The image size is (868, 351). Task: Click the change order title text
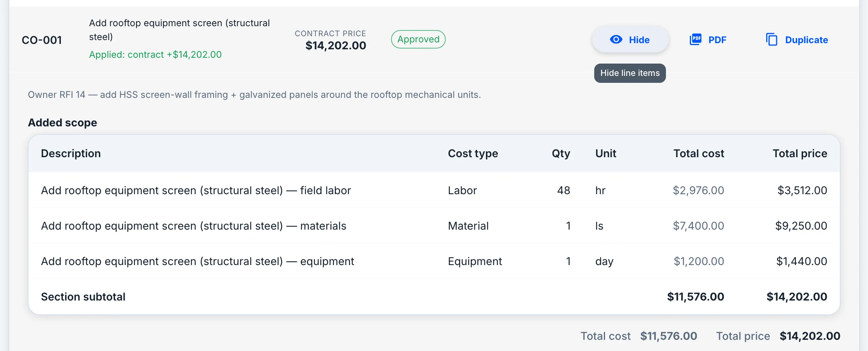tap(179, 30)
